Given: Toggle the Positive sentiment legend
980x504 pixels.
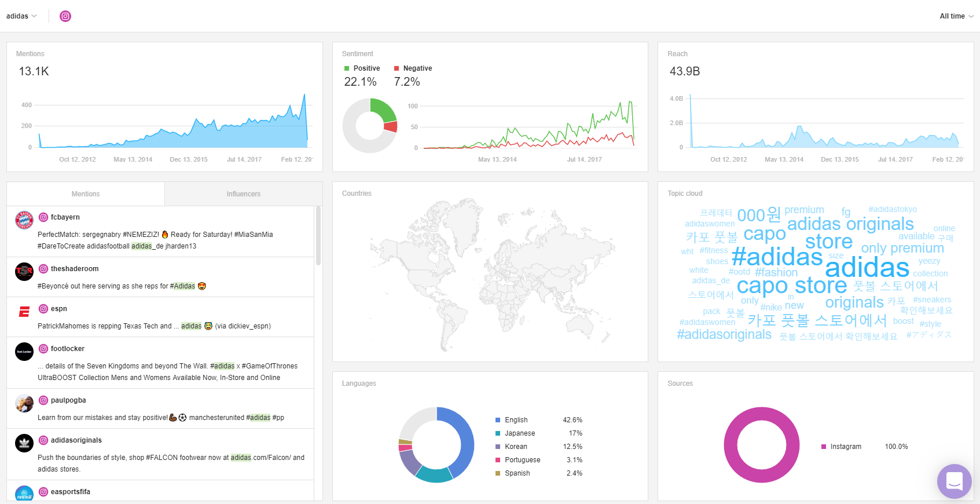Looking at the screenshot, I should (362, 68).
